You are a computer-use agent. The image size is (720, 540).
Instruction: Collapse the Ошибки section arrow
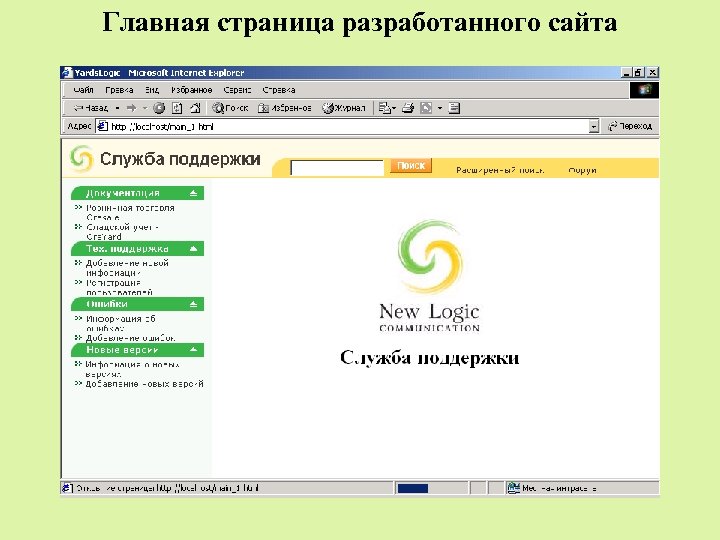193,304
